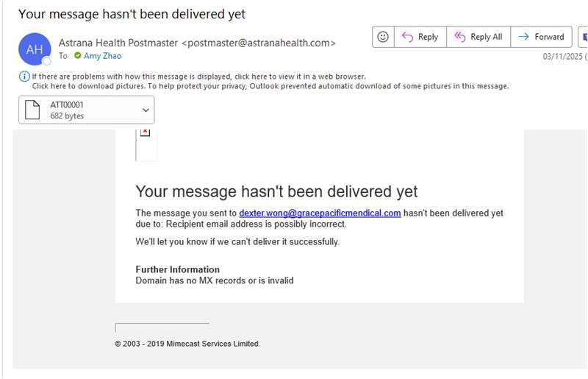The width and height of the screenshot is (588, 379).
Task: Select the Astrana Health Postmaster sender name
Action: tap(118, 43)
